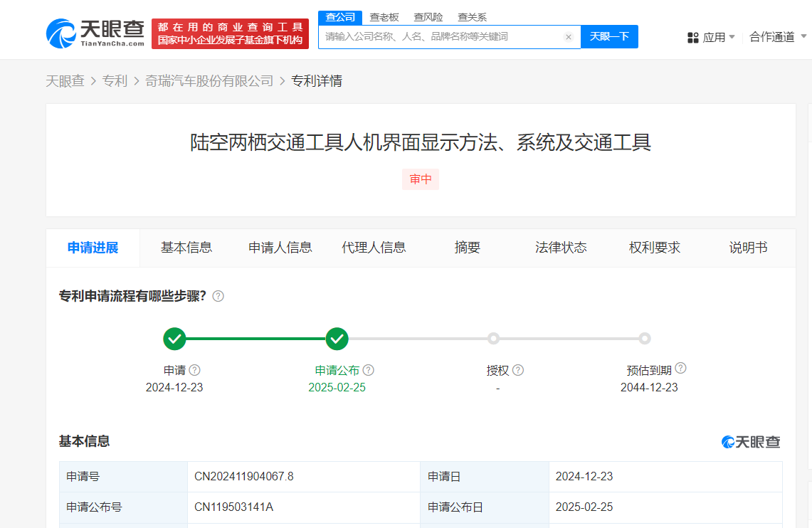
Task: Select the 查关系 search tab
Action: (473, 18)
